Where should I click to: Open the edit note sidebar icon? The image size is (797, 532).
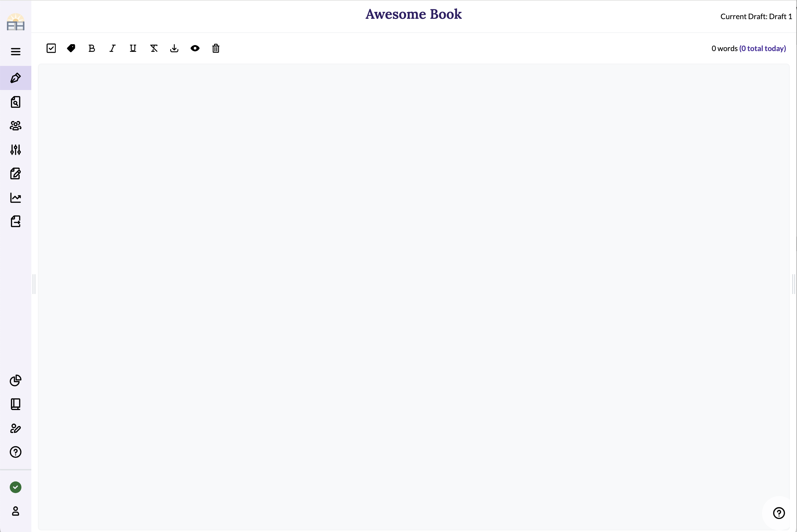click(16, 174)
